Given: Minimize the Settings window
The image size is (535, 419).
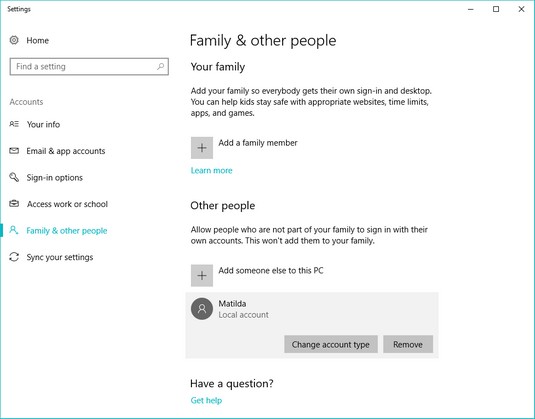Looking at the screenshot, I should pos(471,9).
